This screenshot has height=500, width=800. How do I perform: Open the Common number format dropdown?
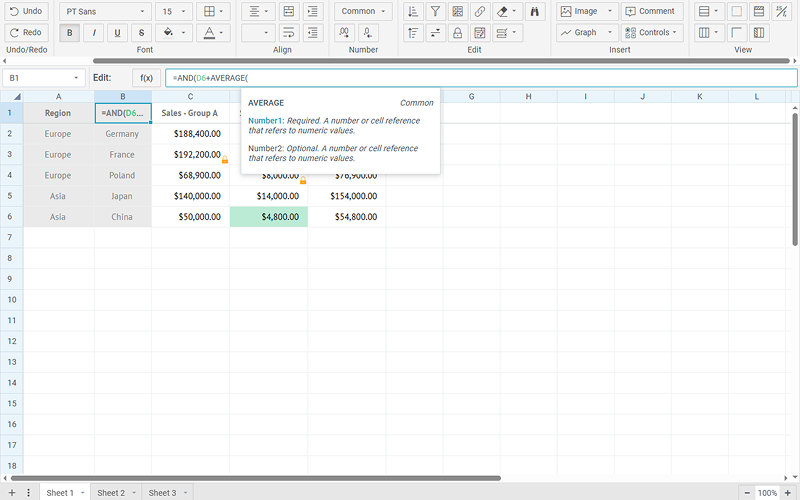pos(363,11)
